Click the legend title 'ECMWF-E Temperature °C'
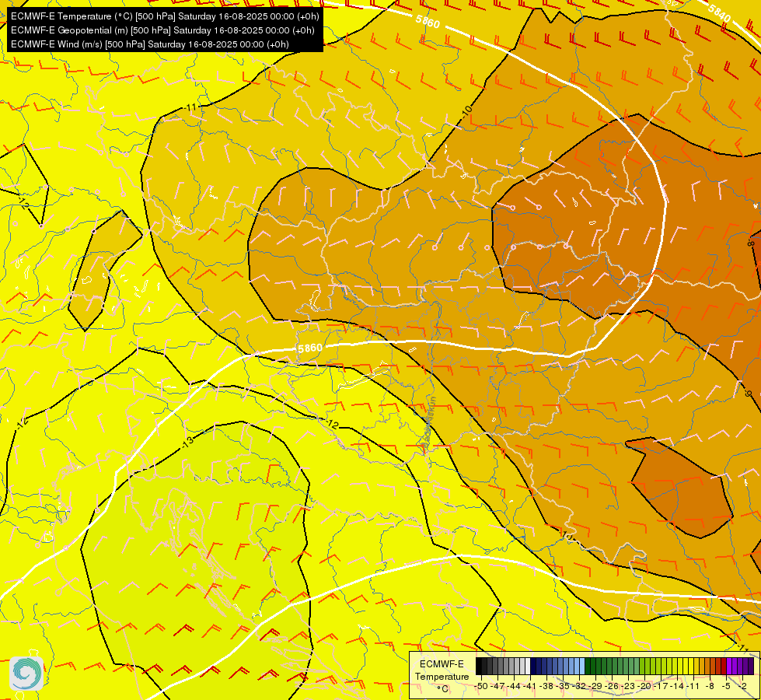 coord(442,676)
